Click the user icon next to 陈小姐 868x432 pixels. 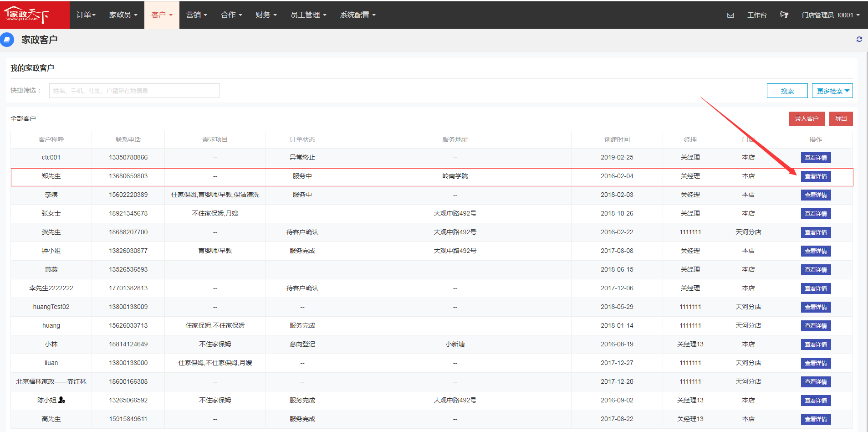pos(62,400)
